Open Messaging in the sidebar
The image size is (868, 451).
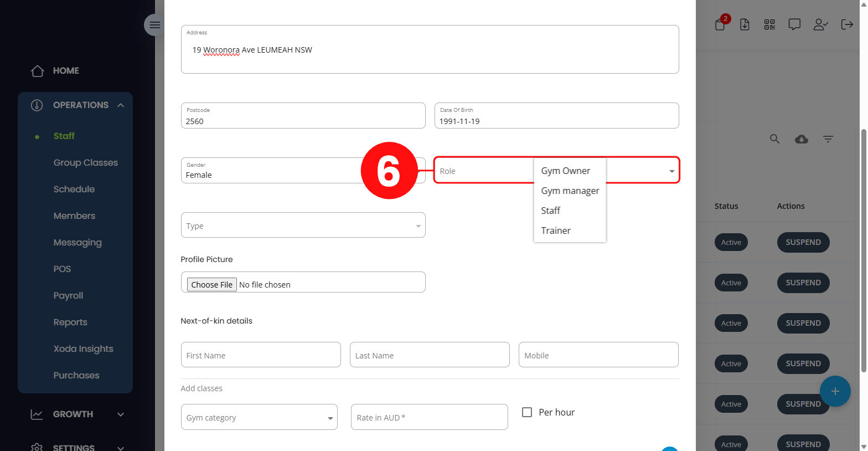coord(77,243)
